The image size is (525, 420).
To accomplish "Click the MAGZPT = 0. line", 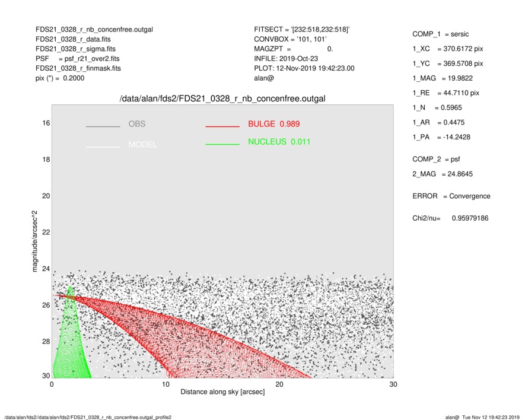I will point(293,49).
